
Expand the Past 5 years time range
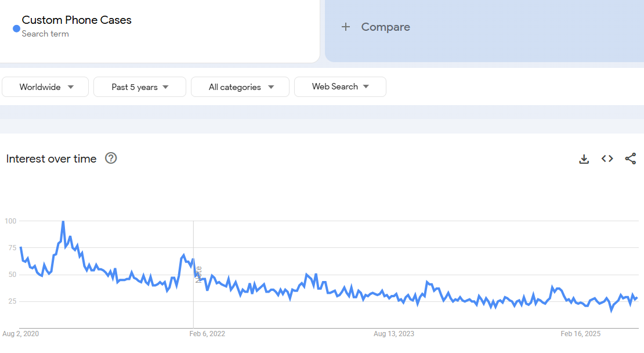pyautogui.click(x=140, y=87)
